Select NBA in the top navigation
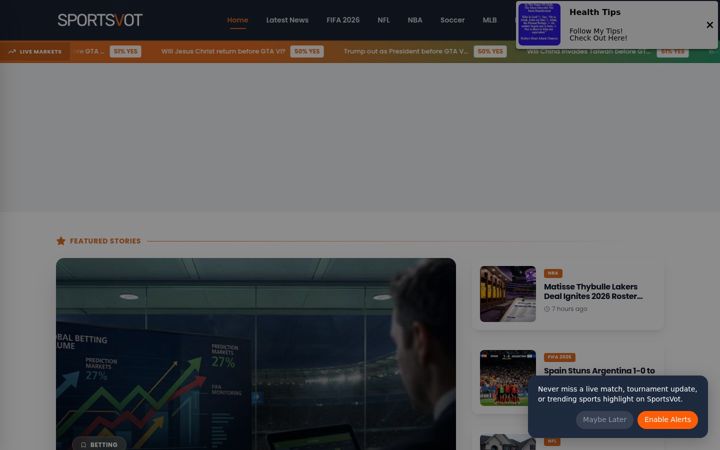Screen dimensions: 720x450 click(x=415, y=20)
